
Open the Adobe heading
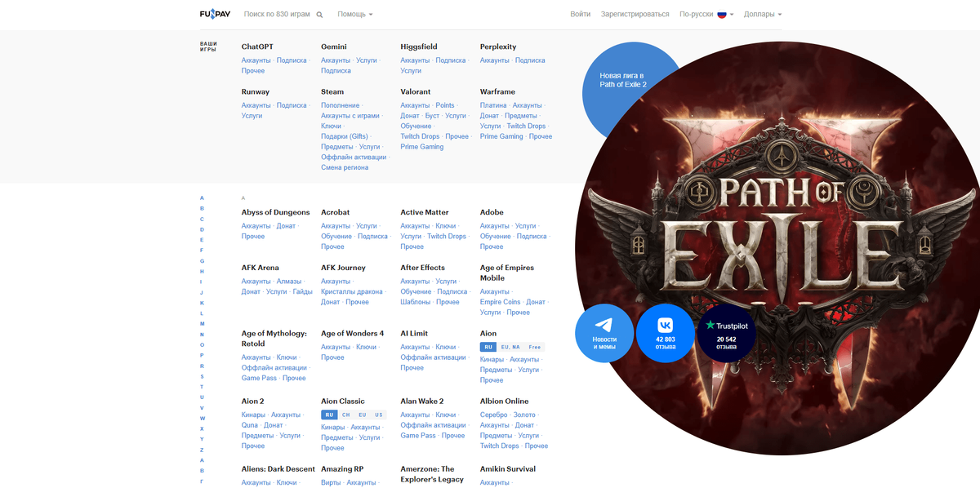[492, 212]
